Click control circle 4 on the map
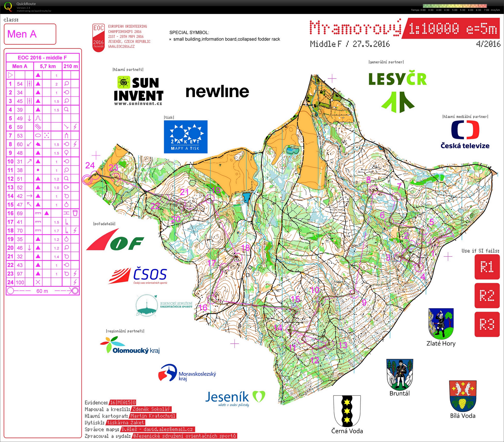The image size is (504, 442). 419,267
